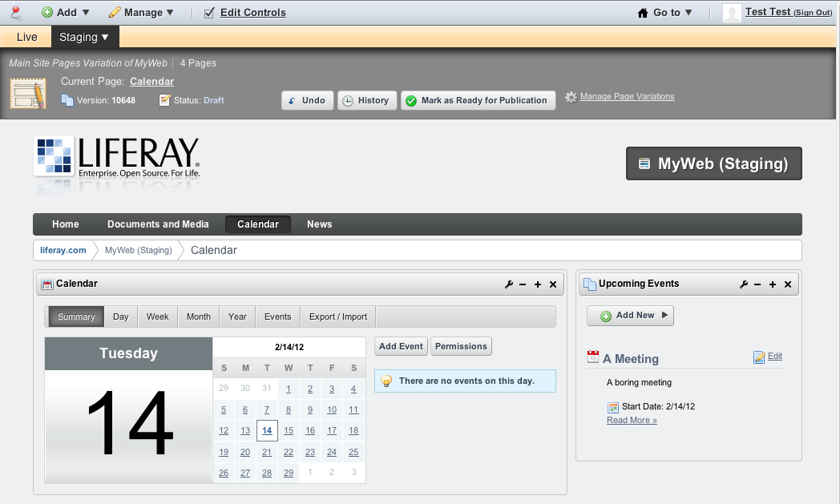This screenshot has height=504, width=840.
Task: Open the page History
Action: point(367,100)
